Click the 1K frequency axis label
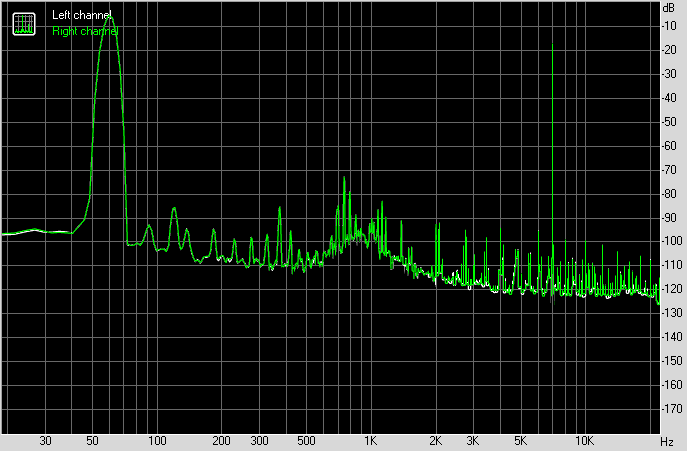Image resolution: width=687 pixels, height=451 pixels. (x=371, y=440)
